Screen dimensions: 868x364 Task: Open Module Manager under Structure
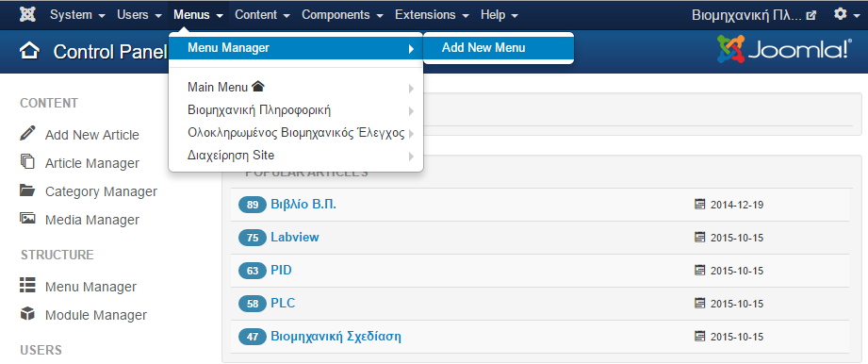(96, 315)
